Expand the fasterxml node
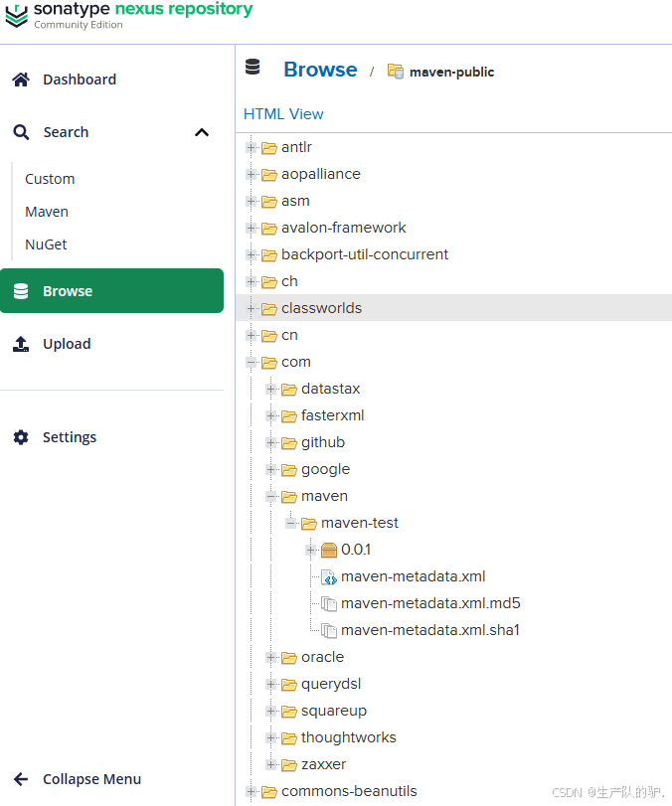This screenshot has width=672, height=806. tap(271, 415)
